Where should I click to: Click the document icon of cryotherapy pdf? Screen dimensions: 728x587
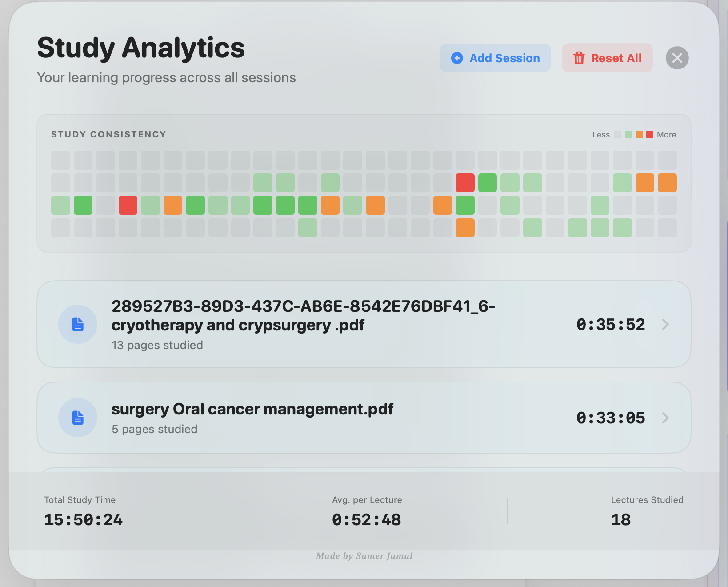[78, 324]
